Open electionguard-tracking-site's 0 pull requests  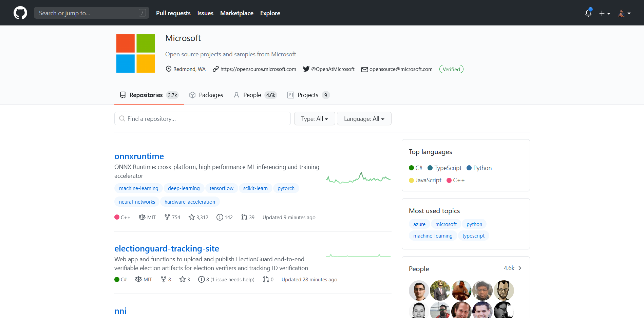tap(268, 279)
